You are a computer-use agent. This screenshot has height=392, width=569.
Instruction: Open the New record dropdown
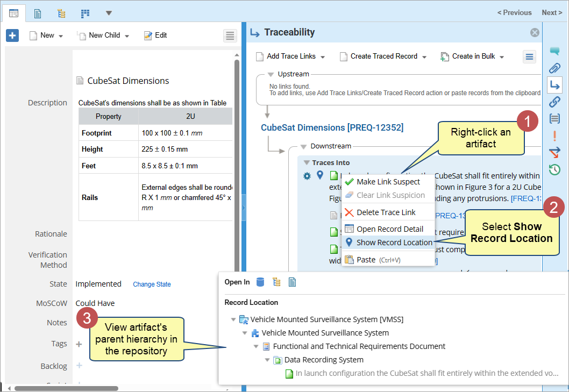pos(47,35)
